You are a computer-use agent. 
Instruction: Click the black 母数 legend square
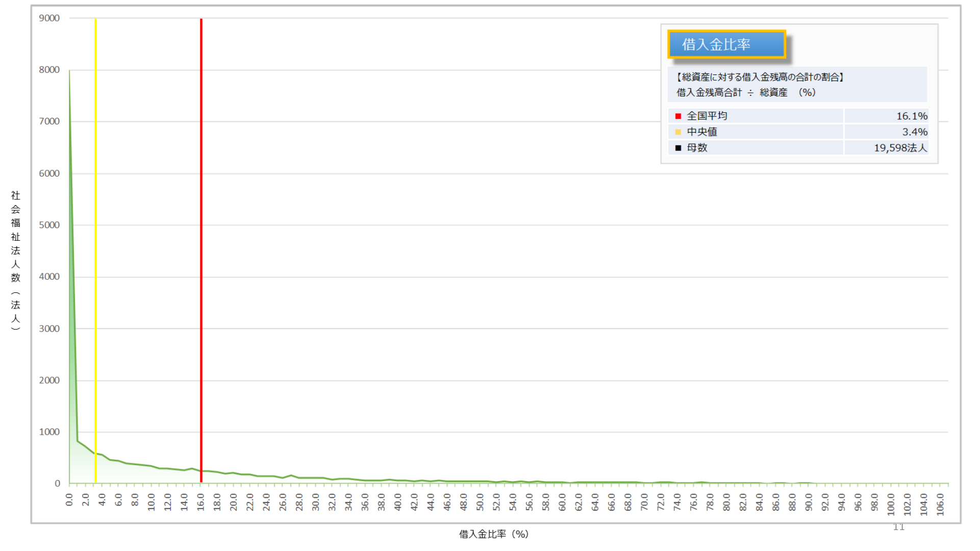(x=678, y=148)
